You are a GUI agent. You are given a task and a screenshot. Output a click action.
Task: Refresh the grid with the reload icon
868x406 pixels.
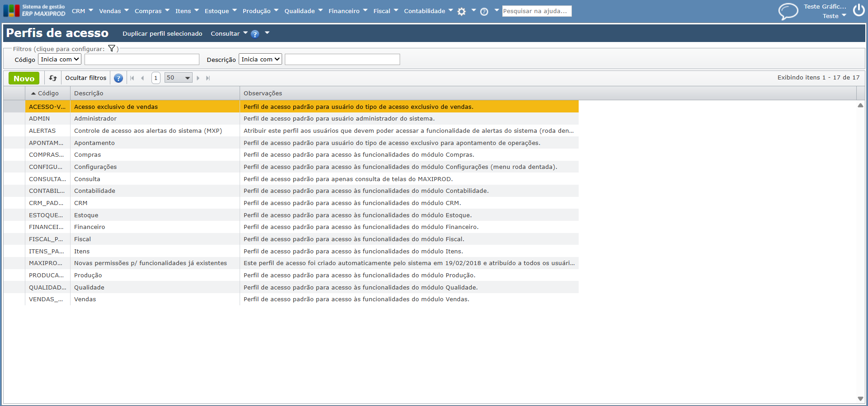53,78
